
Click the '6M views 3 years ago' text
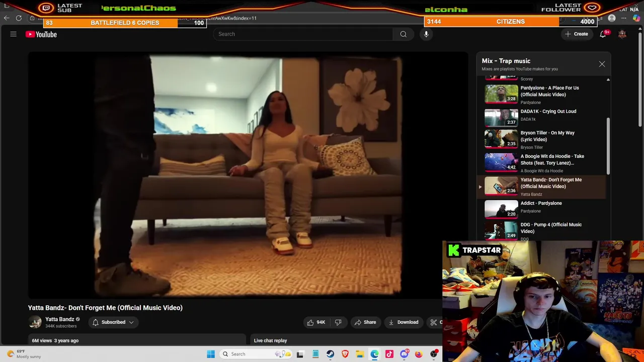coord(55,340)
